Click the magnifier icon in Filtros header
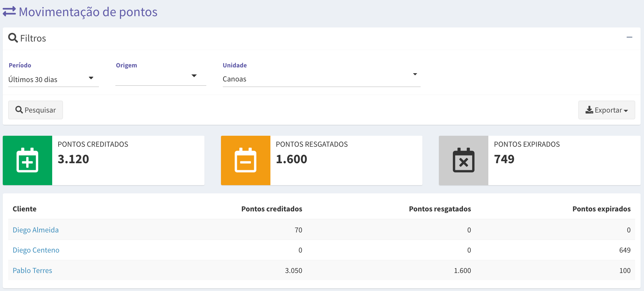 click(x=13, y=38)
